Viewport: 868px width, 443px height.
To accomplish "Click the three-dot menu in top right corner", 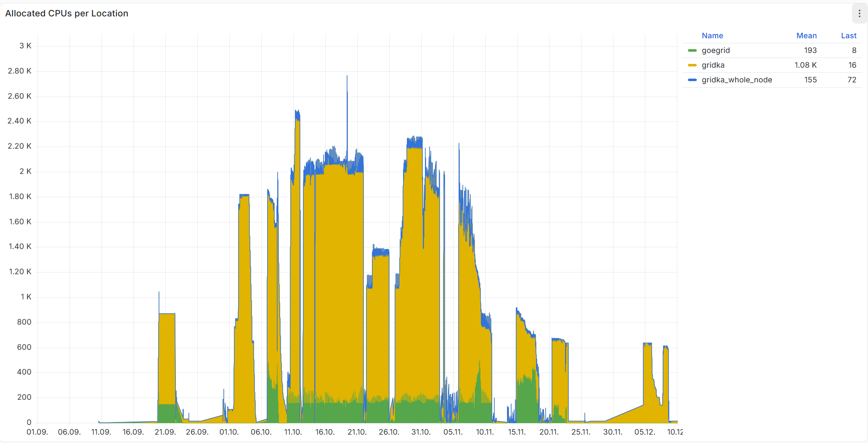I will coord(859,13).
